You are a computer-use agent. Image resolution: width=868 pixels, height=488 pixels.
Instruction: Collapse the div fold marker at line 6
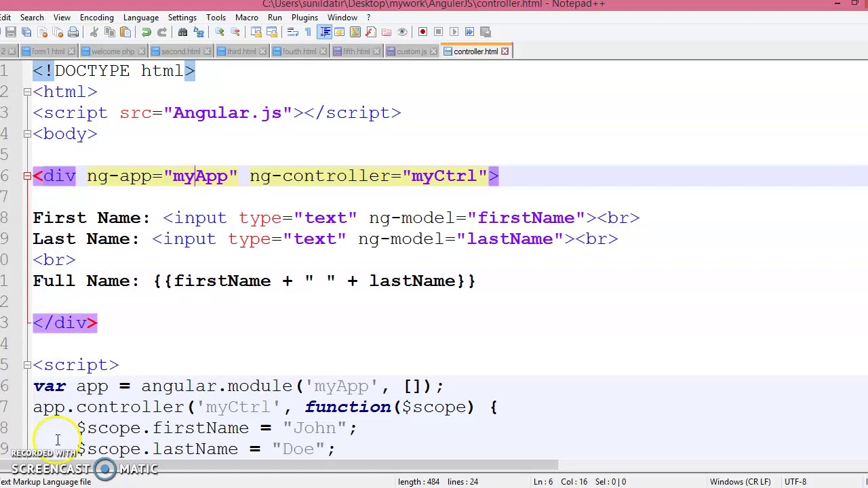point(27,176)
